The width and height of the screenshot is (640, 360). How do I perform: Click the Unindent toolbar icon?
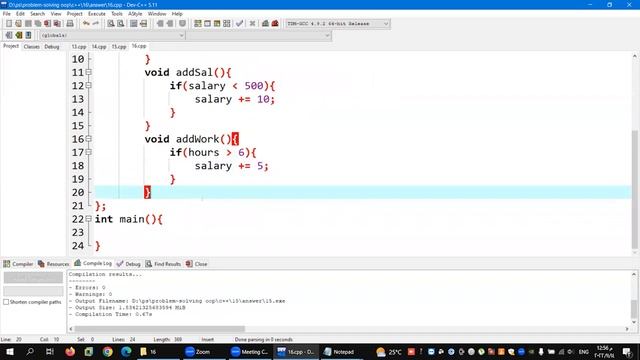pyautogui.click(x=160, y=24)
